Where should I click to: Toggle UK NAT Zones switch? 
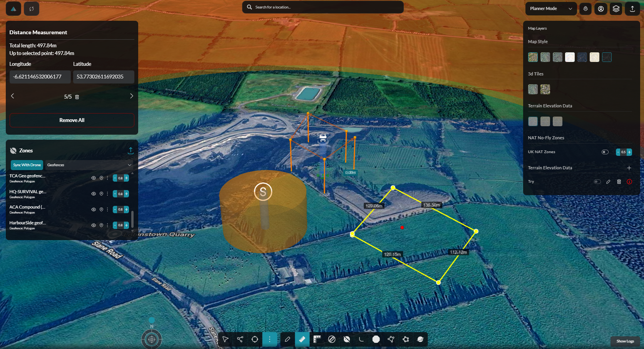click(605, 152)
